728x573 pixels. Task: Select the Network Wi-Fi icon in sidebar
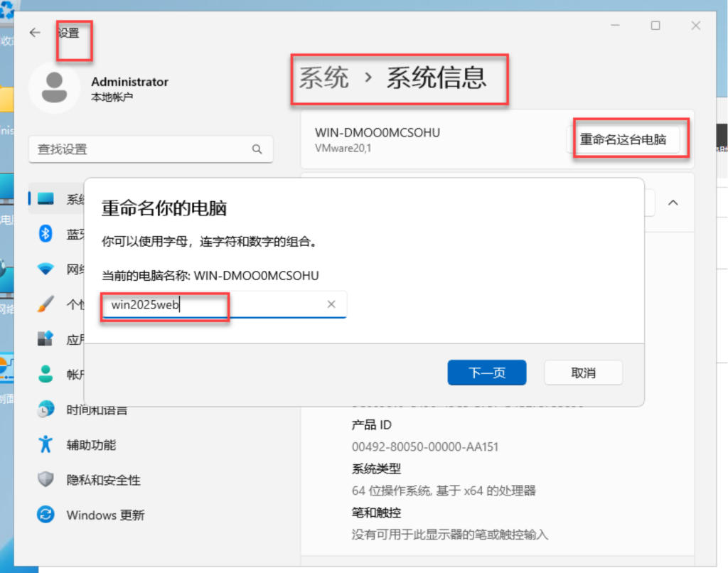[x=45, y=269]
